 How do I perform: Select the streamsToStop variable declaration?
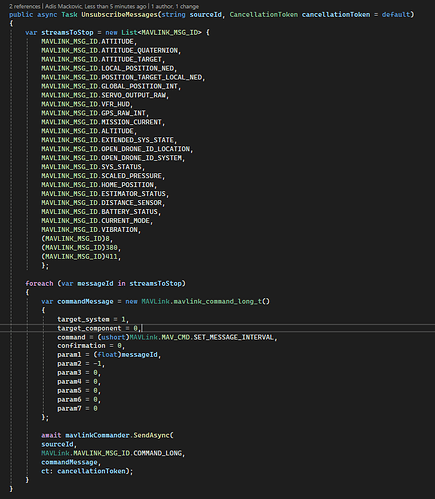[67, 33]
